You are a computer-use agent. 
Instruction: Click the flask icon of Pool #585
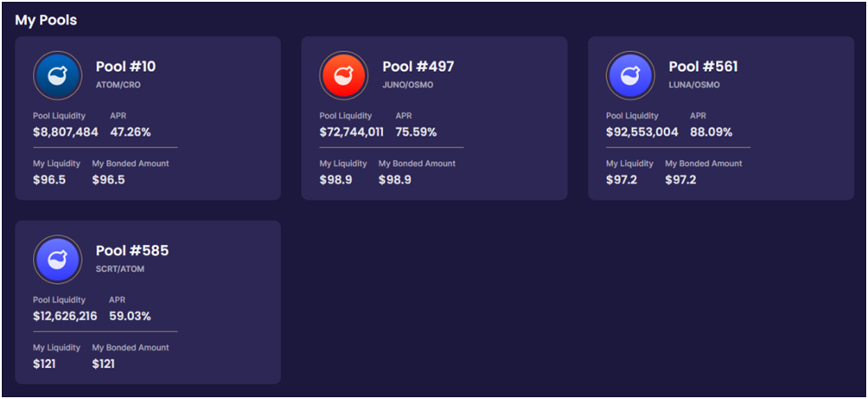(x=58, y=260)
